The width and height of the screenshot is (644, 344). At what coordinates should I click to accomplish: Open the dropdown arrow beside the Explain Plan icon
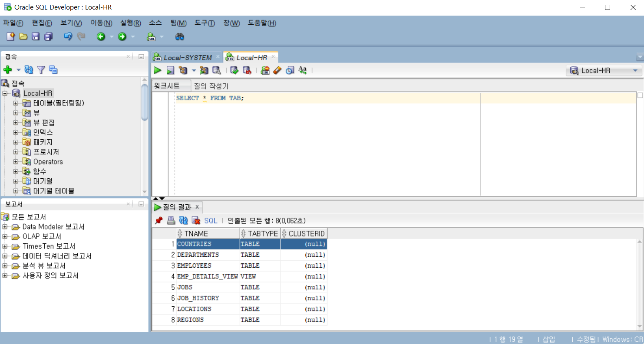coord(194,70)
